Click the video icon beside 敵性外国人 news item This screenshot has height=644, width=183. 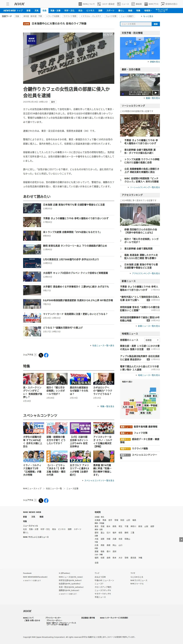pyautogui.click(x=148, y=300)
